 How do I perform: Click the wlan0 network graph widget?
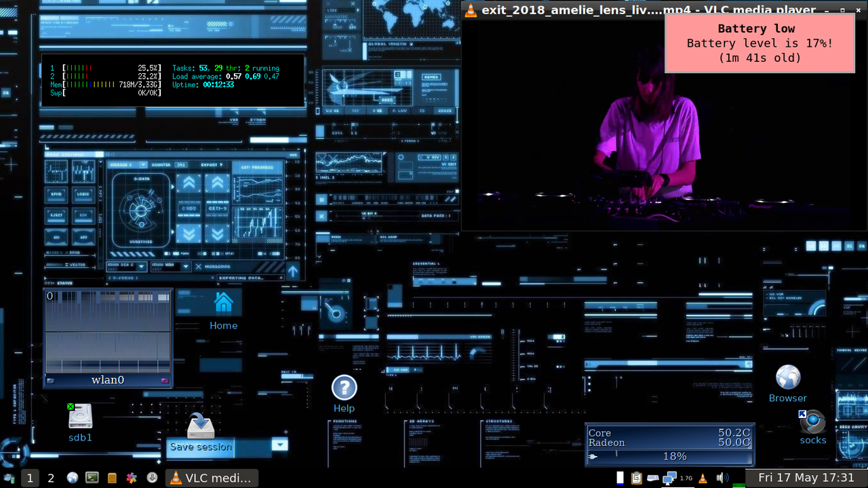tap(108, 331)
